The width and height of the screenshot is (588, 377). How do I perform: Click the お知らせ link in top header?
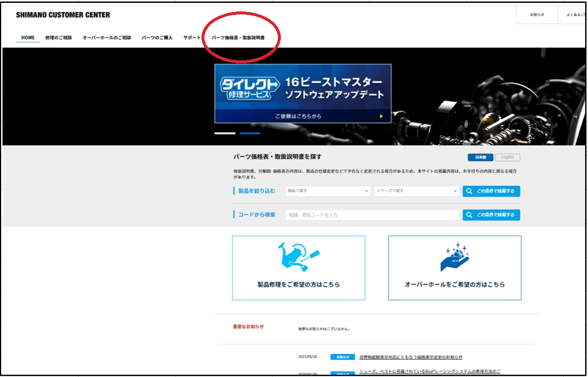pyautogui.click(x=537, y=14)
